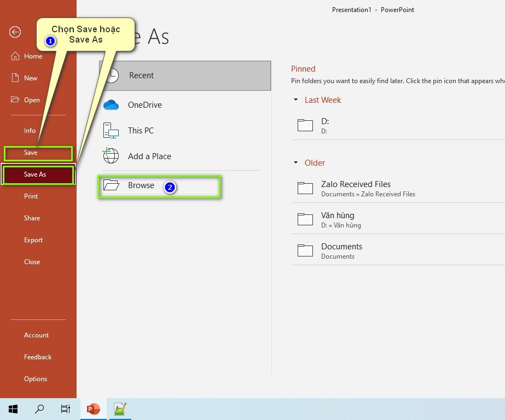This screenshot has height=420, width=505.
Task: Close the presentation via Close
Action: point(32,262)
